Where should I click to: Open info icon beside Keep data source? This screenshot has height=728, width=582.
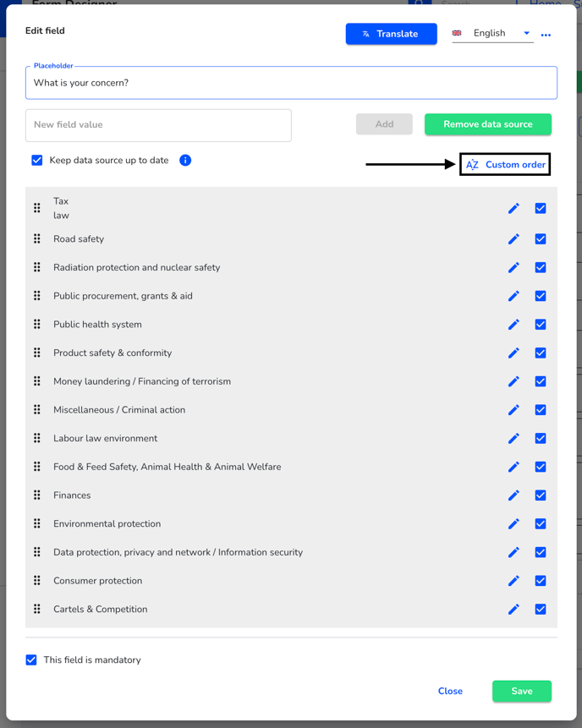coord(185,160)
